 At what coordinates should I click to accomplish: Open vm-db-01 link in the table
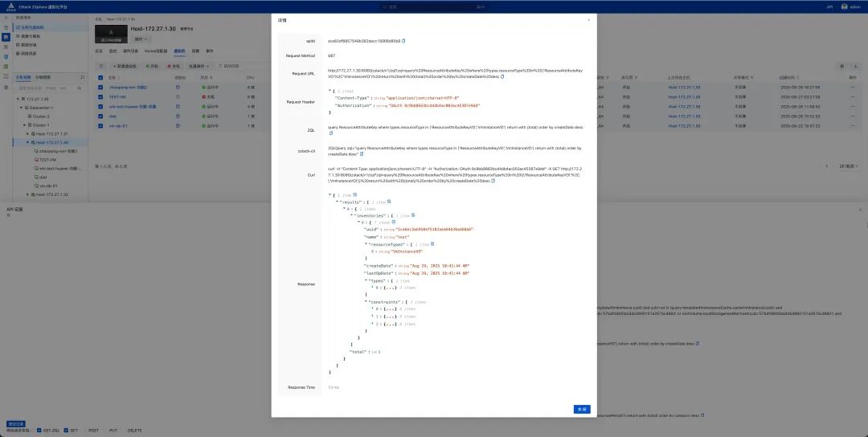click(118, 125)
